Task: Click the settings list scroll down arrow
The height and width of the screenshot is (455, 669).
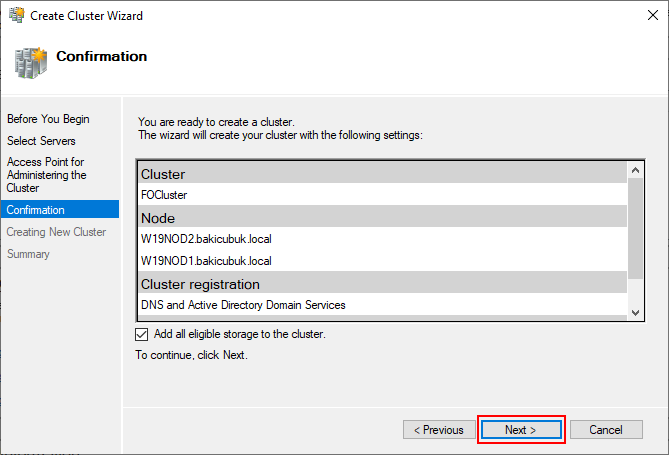Action: (x=635, y=312)
